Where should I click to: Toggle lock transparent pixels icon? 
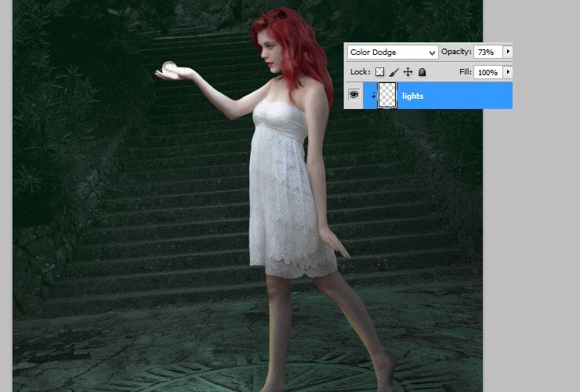(x=379, y=72)
